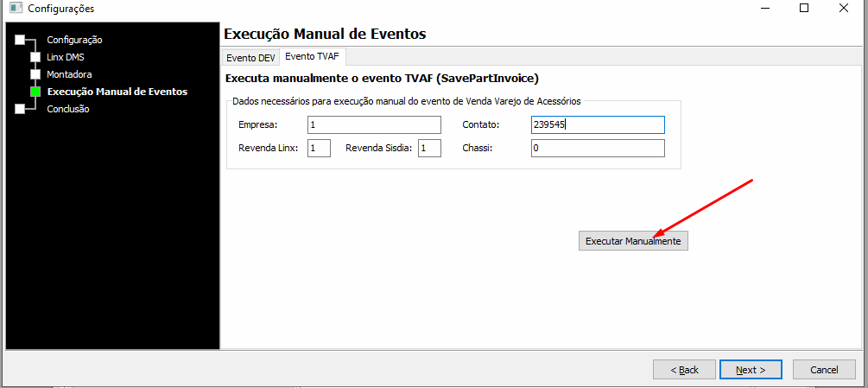
Task: Click the Revenda Sisdia label
Action: click(x=379, y=149)
